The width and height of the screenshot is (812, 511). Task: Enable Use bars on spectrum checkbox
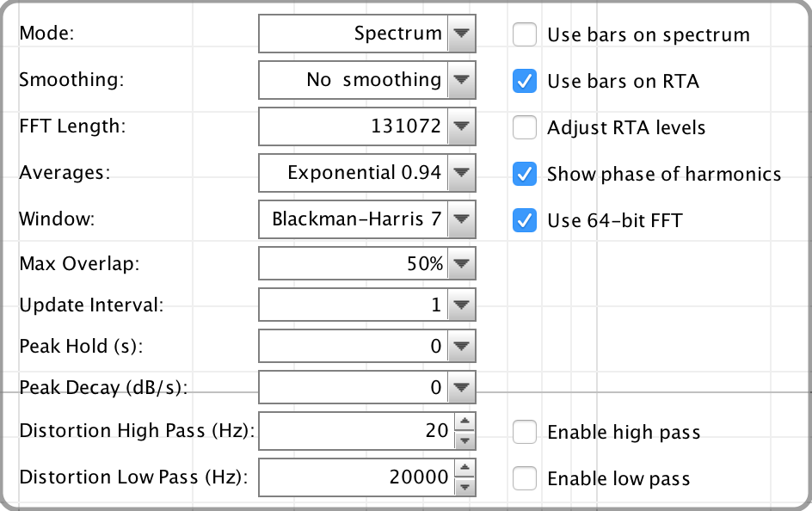coord(524,34)
